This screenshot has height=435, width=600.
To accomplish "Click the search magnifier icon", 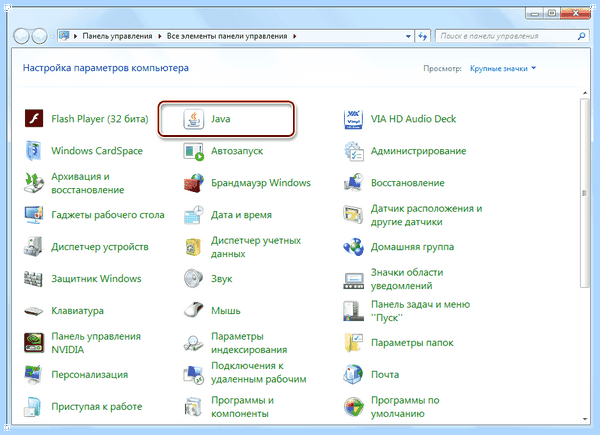I will pos(581,36).
